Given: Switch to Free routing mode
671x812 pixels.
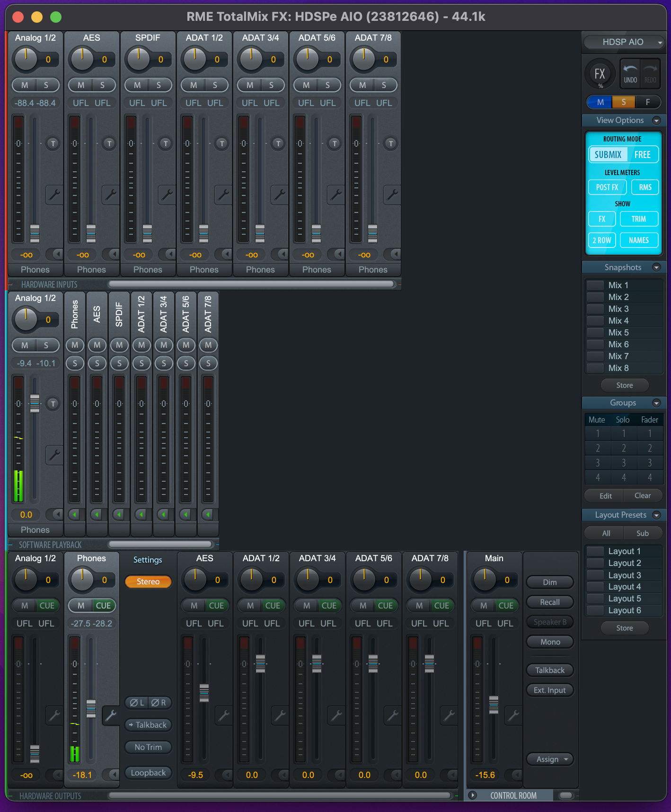Looking at the screenshot, I should click(643, 155).
